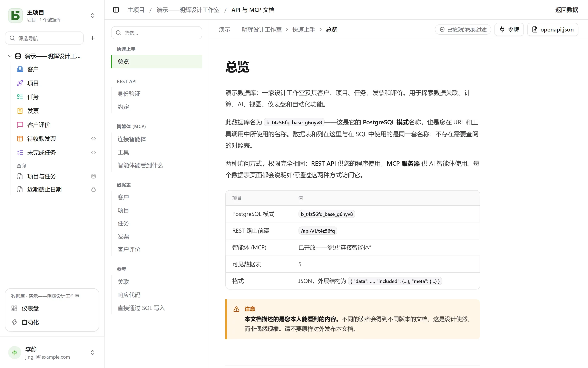This screenshot has width=588, height=368.
Task: Open the 响应代码 reference page
Action: coord(156,295)
